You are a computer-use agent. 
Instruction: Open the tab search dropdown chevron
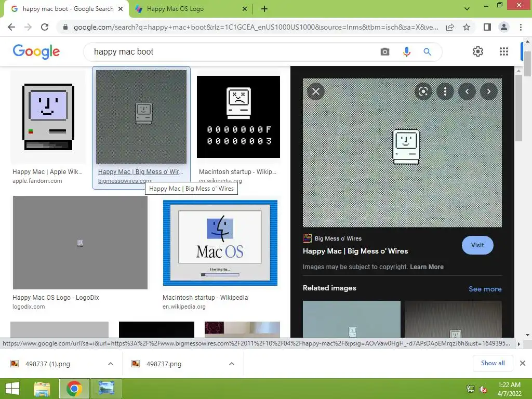click(x=467, y=9)
